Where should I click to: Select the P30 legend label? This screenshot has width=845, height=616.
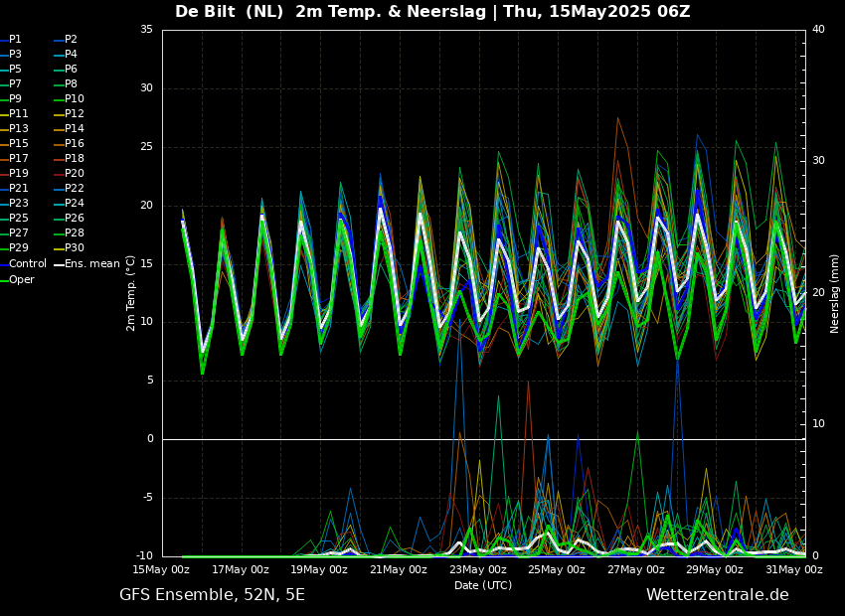[x=74, y=248]
